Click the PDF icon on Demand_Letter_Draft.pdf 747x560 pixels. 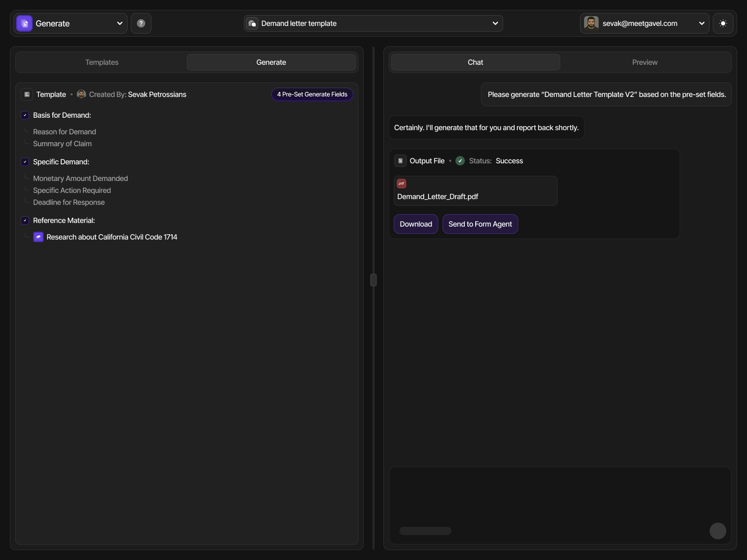401,184
